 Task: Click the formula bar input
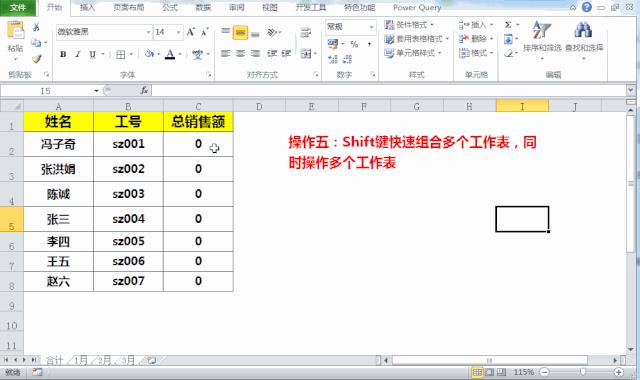coord(388,90)
